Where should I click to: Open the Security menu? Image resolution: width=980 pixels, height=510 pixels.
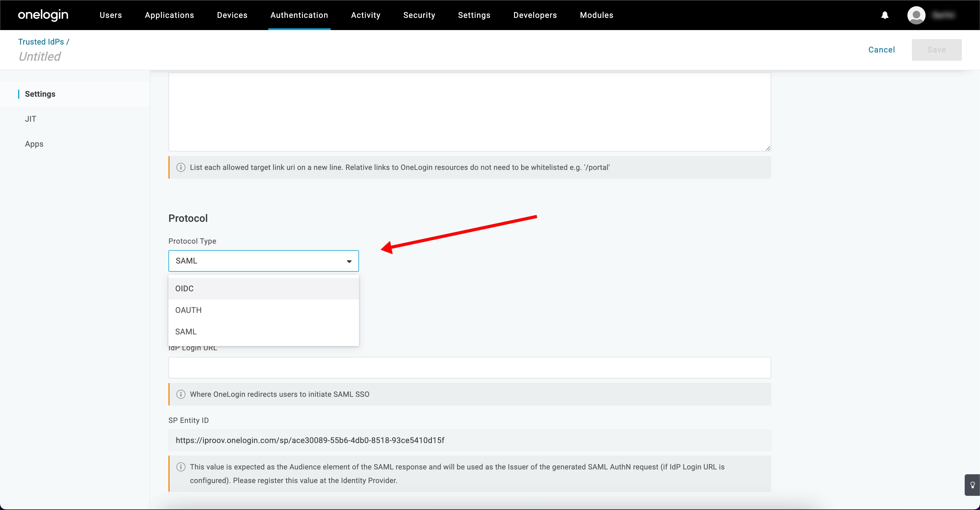click(x=419, y=15)
